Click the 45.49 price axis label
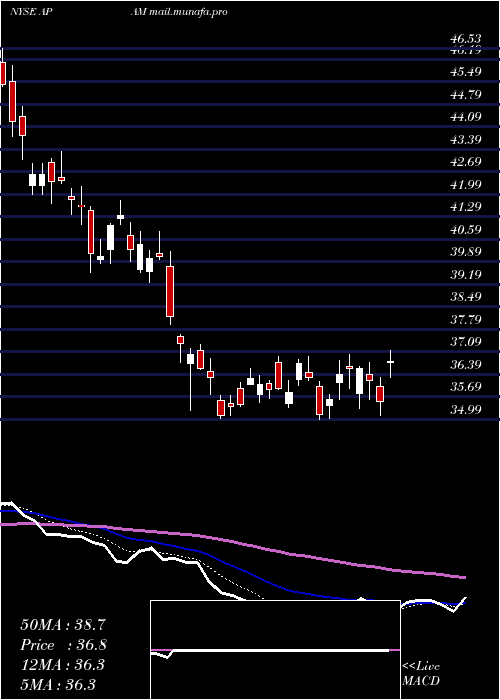The image size is (500, 700). click(465, 71)
